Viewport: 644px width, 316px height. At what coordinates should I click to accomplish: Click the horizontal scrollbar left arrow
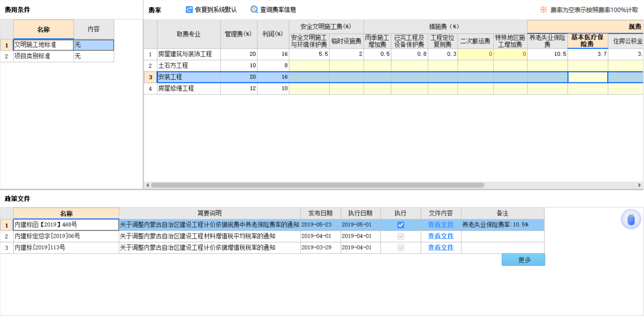[x=148, y=185]
